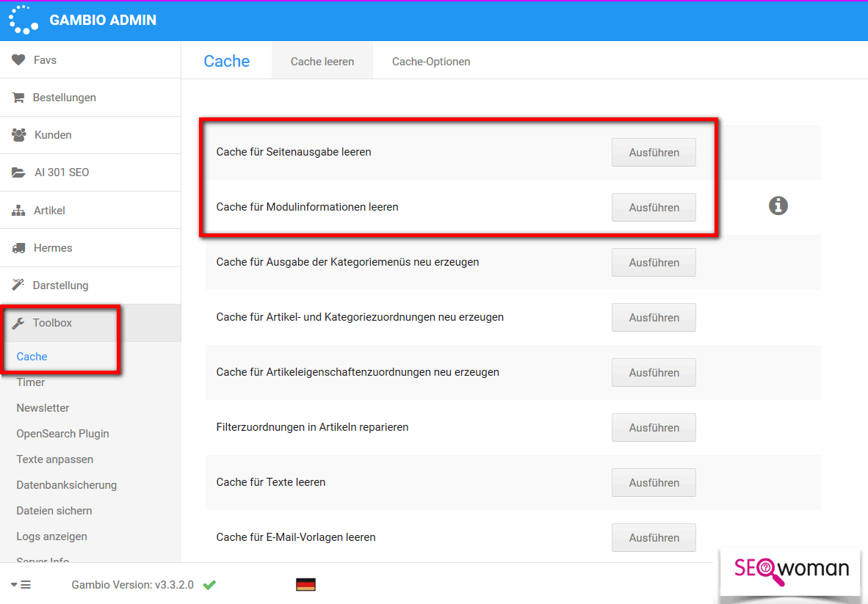Click the info icon beside Modulinformationen
This screenshot has height=604, width=868.
coord(778,205)
